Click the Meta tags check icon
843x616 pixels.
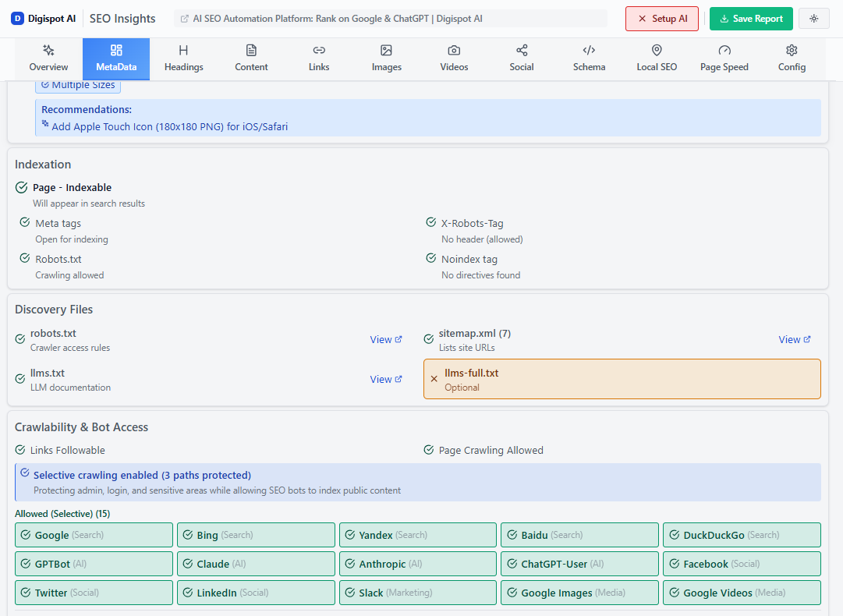coord(25,222)
